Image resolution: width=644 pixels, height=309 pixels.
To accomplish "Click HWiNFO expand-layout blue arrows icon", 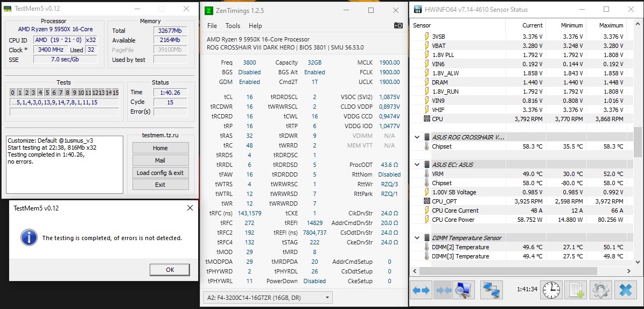I will tap(421, 291).
